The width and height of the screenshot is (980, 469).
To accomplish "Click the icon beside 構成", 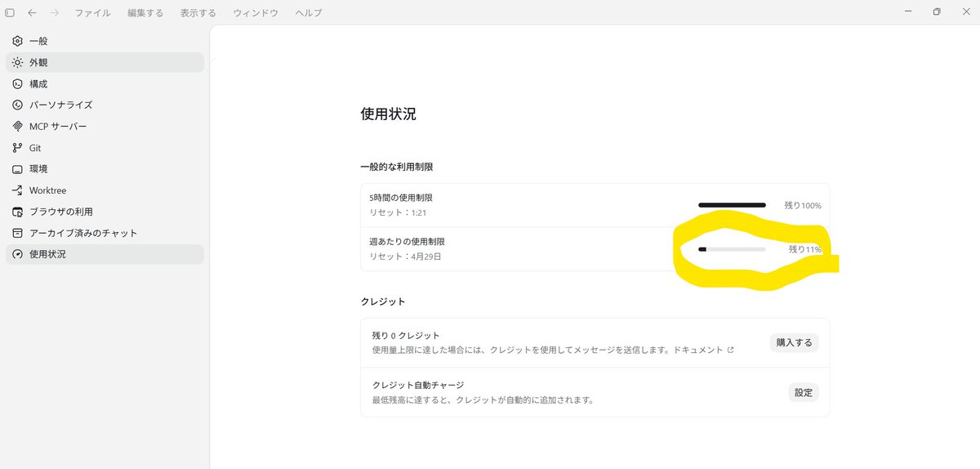I will pos(17,83).
